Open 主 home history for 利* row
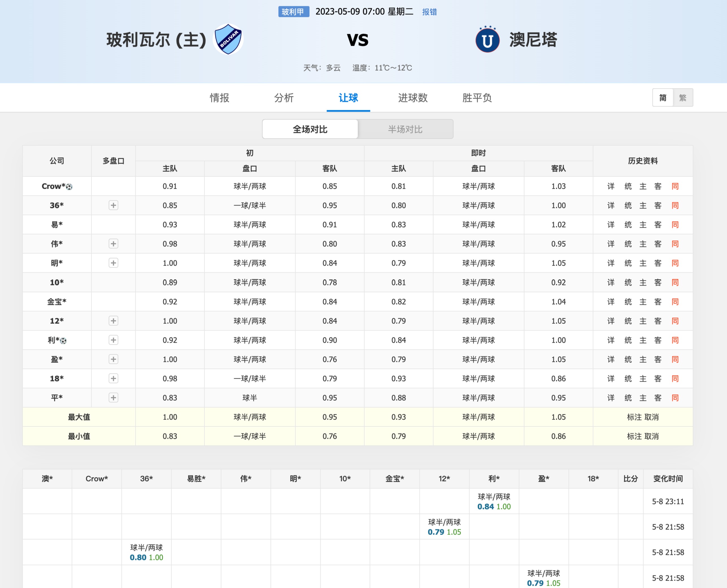Viewport: 727px width, 588px height. pyautogui.click(x=643, y=340)
